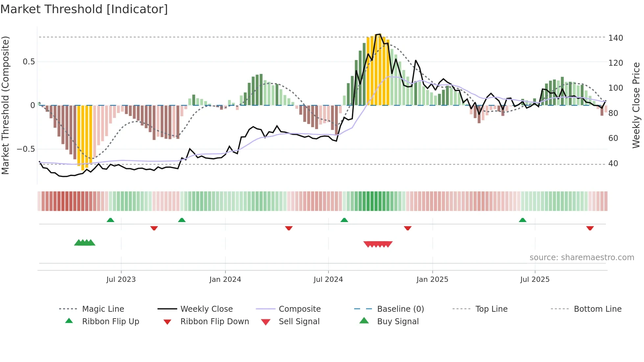Click the Buy Signal legend triangle icon
This screenshot has height=362, width=644.
(x=364, y=321)
